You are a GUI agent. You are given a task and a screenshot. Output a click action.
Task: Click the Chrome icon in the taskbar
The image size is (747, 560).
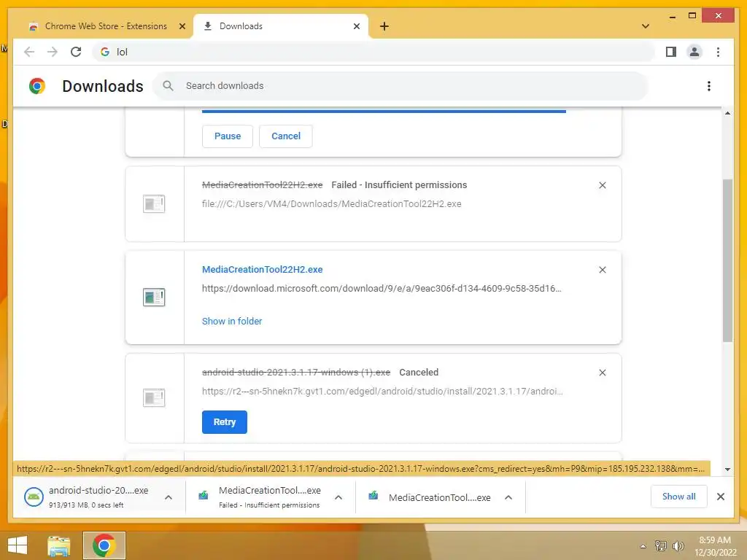coord(104,545)
